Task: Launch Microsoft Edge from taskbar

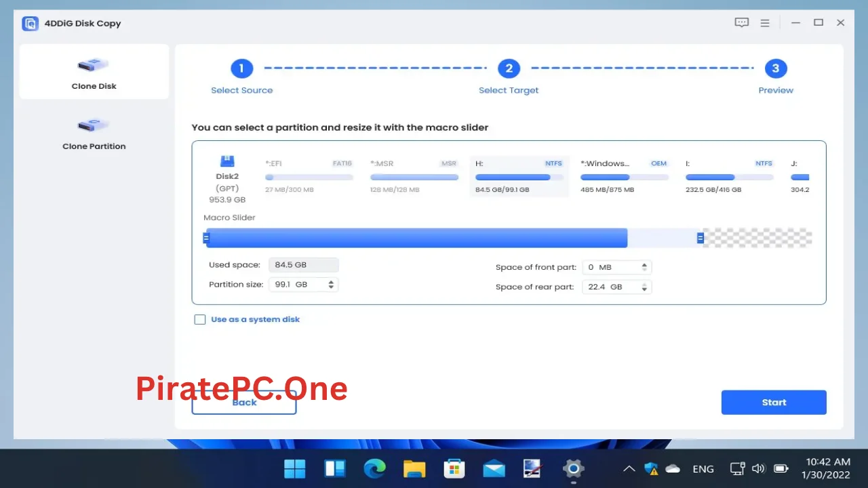Action: click(374, 468)
